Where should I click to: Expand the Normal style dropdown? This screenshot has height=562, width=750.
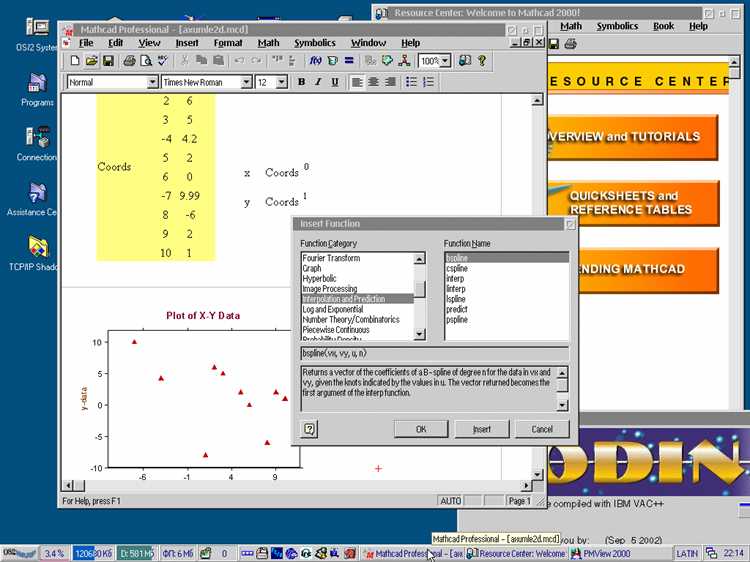coord(153,82)
